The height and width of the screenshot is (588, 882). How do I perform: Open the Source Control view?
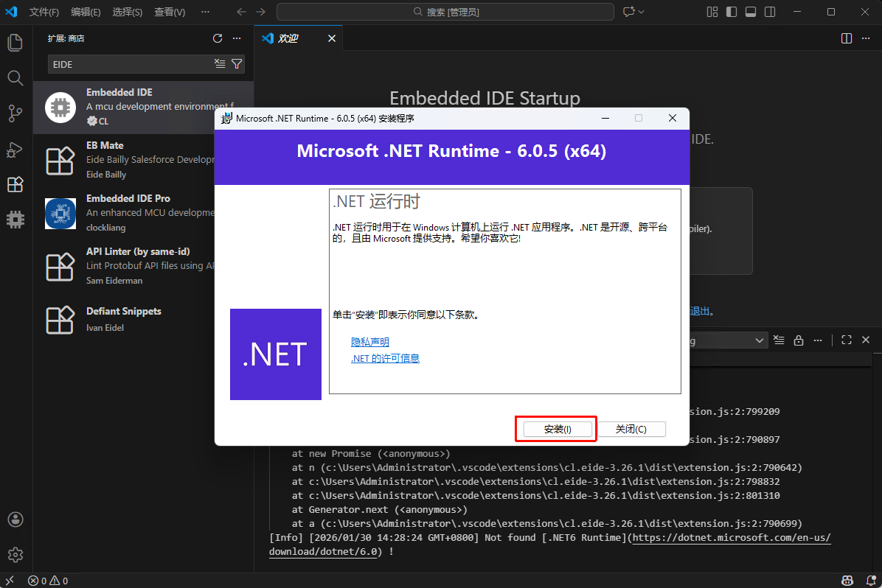tap(15, 113)
